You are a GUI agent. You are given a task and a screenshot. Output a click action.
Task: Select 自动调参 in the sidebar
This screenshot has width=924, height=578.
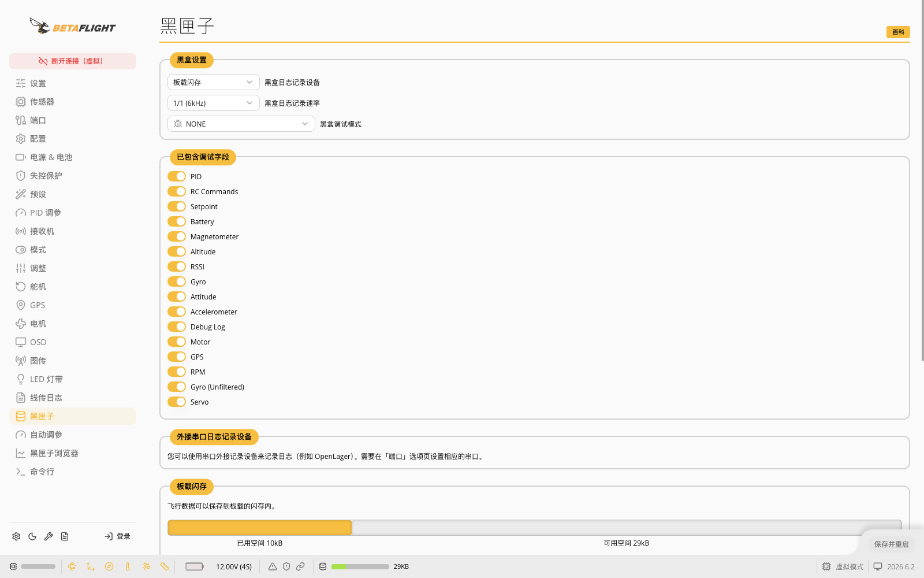click(73, 435)
